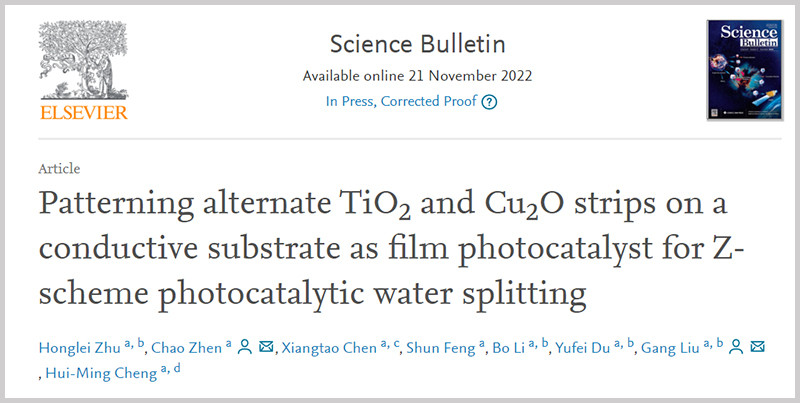
Task: Open author Hui-Ming Cheng
Action: click(101, 373)
